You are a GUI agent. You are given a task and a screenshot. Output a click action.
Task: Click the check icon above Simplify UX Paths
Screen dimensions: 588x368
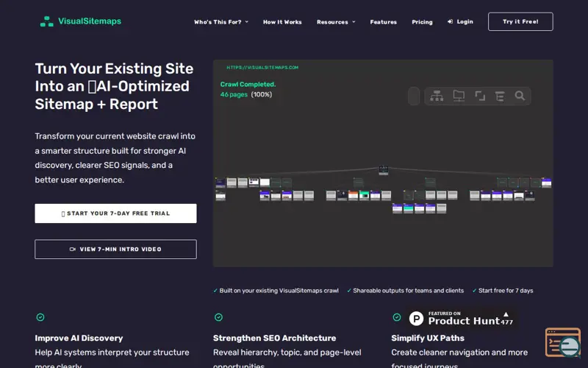[397, 317]
